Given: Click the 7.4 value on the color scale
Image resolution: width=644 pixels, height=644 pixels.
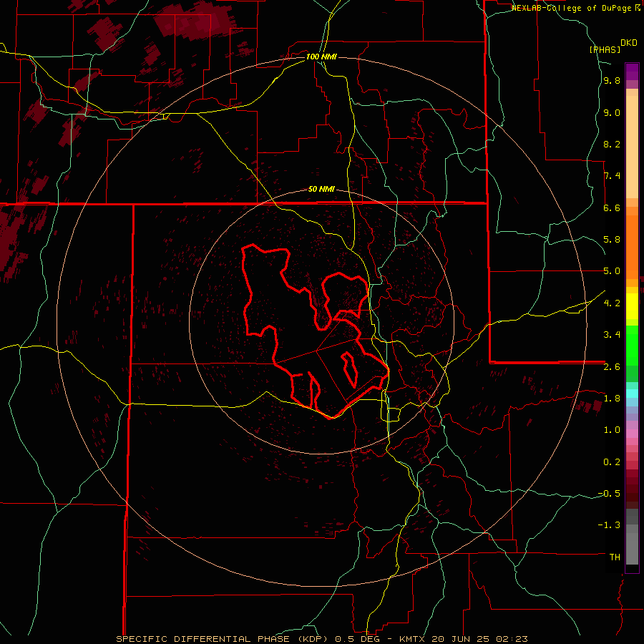Looking at the screenshot, I should (x=612, y=176).
